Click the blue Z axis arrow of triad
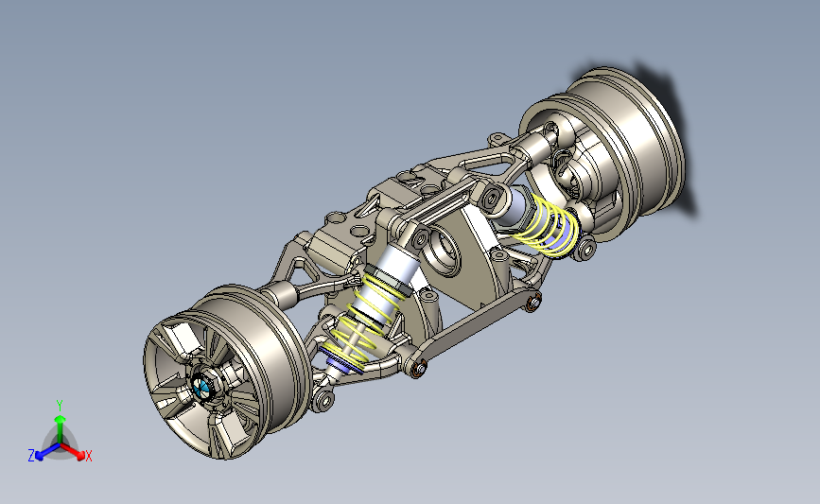The image size is (820, 504). pos(47,452)
